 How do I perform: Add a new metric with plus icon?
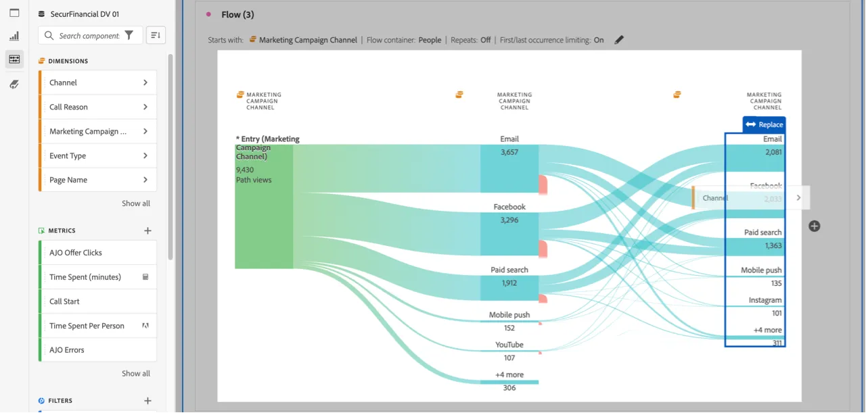point(148,230)
